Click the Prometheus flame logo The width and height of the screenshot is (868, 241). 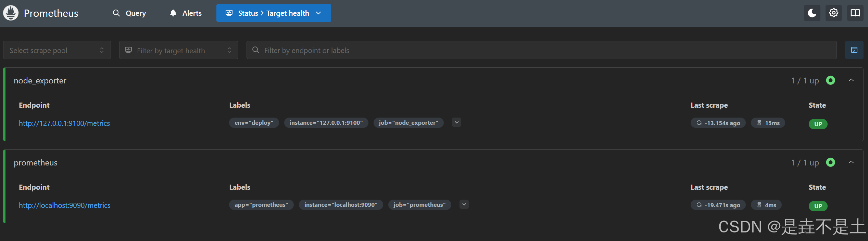pos(11,13)
